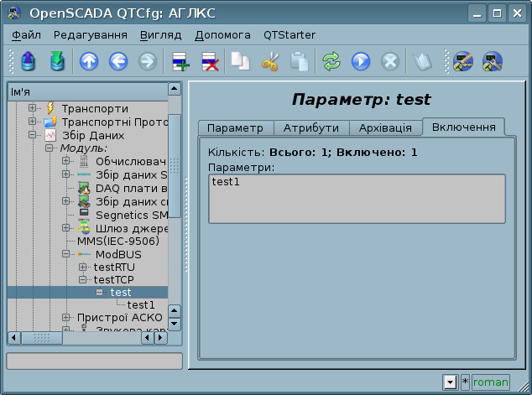Open the Файл menu

click(x=27, y=35)
